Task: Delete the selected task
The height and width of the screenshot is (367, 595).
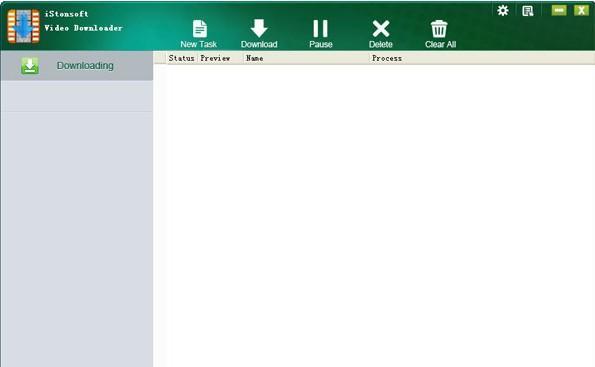Action: 381,34
